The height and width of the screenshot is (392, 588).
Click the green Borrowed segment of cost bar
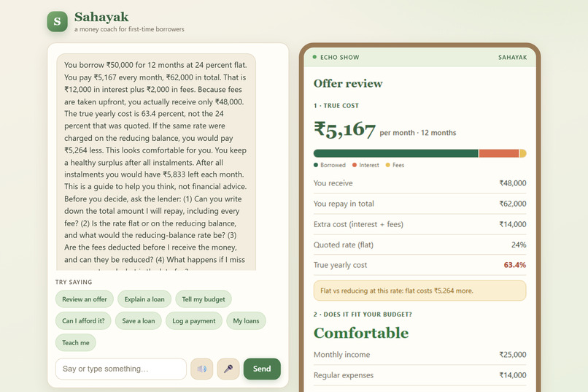pyautogui.click(x=396, y=153)
